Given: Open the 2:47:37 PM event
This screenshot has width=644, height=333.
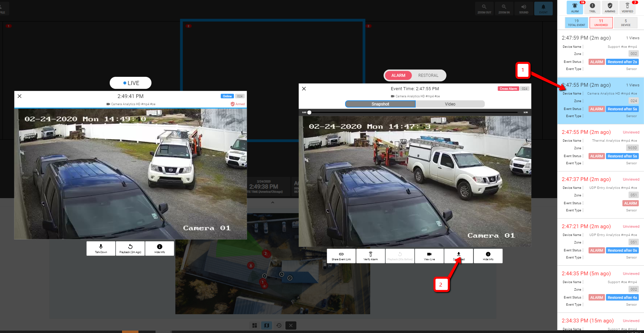Looking at the screenshot, I should (x=601, y=195).
